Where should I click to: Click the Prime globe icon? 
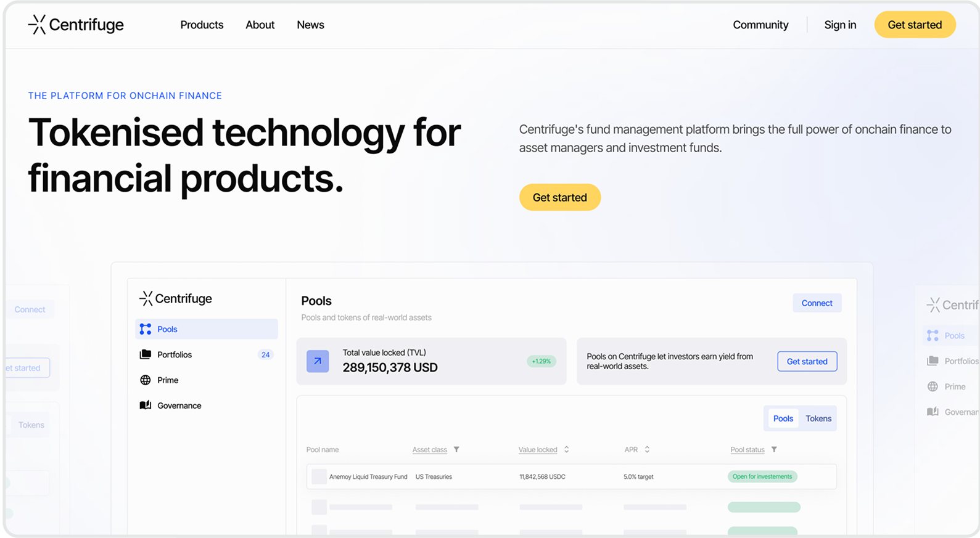point(146,380)
